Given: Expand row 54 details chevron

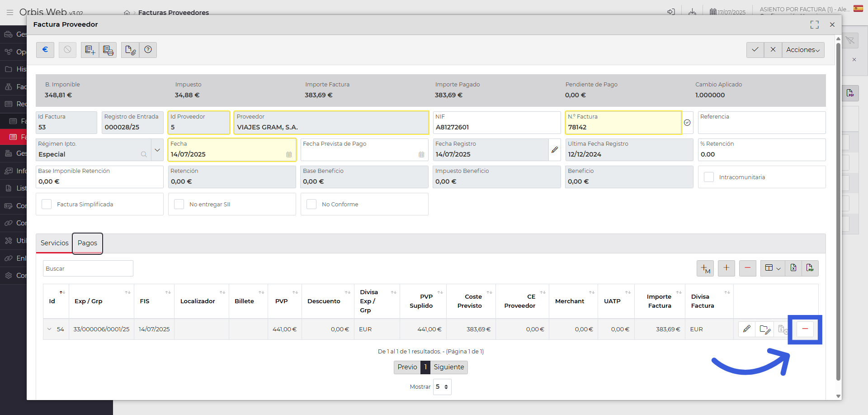Looking at the screenshot, I should tap(49, 329).
